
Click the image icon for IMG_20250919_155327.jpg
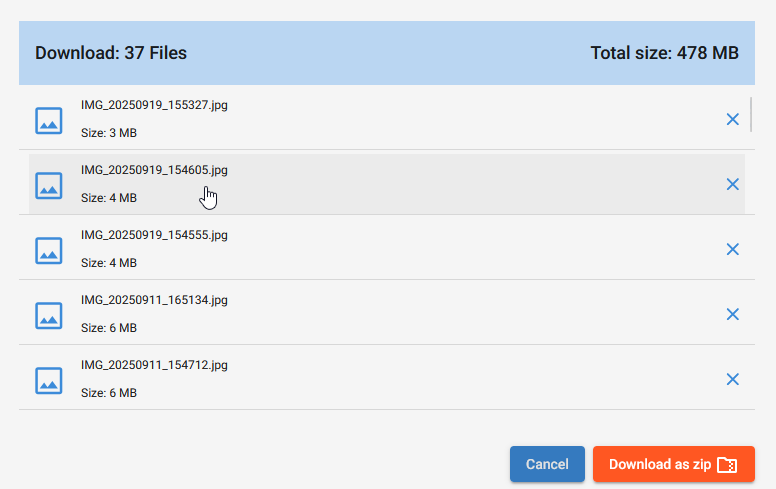tap(49, 120)
